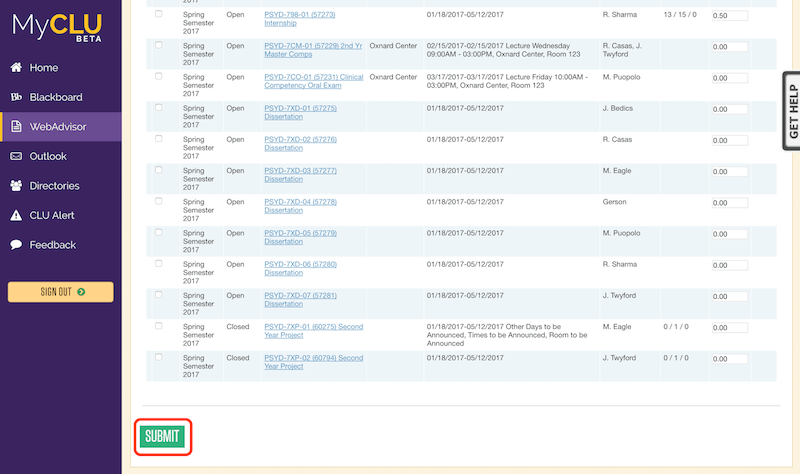The image size is (800, 474).
Task: Click the WebAdvisor document icon
Action: (16, 127)
